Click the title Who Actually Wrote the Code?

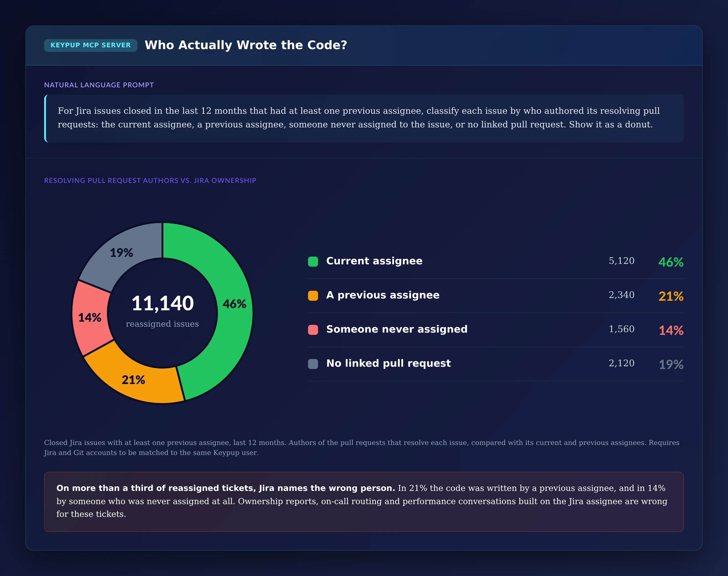[x=246, y=45]
